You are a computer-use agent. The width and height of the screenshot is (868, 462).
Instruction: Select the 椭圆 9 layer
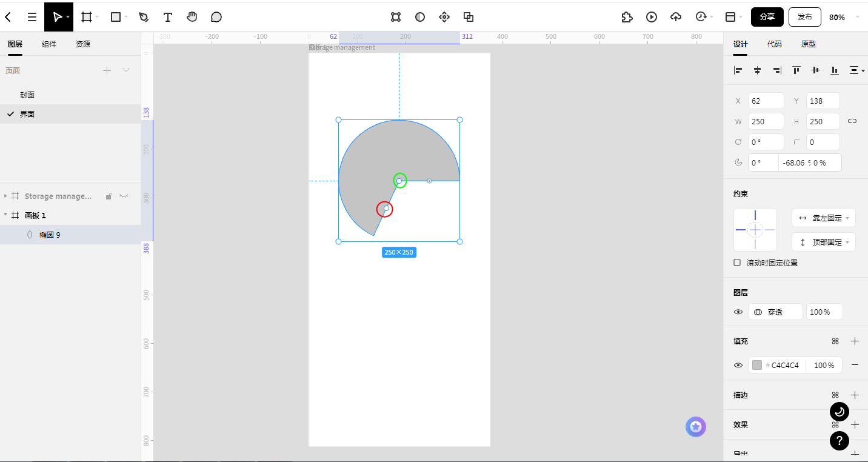70,235
